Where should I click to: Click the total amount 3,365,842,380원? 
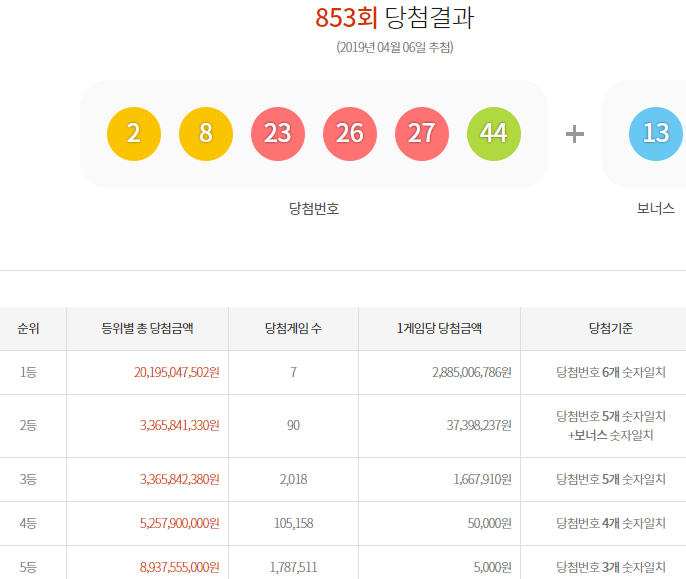point(179,480)
